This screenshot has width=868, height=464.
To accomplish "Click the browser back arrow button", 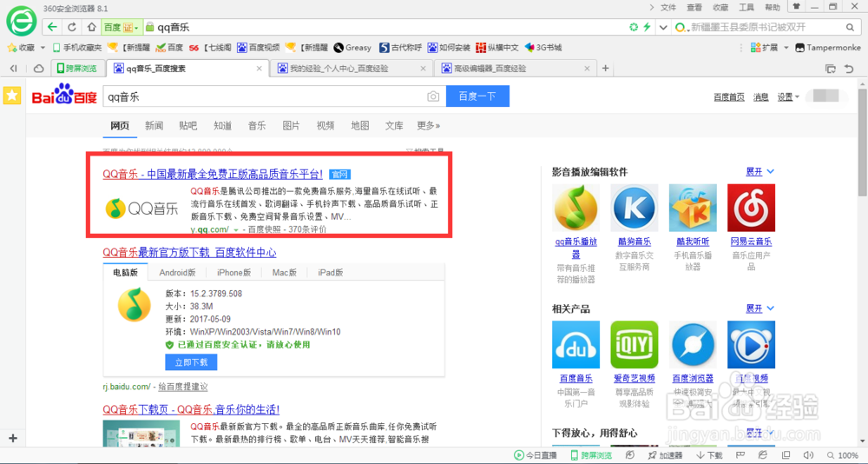I will (x=53, y=27).
